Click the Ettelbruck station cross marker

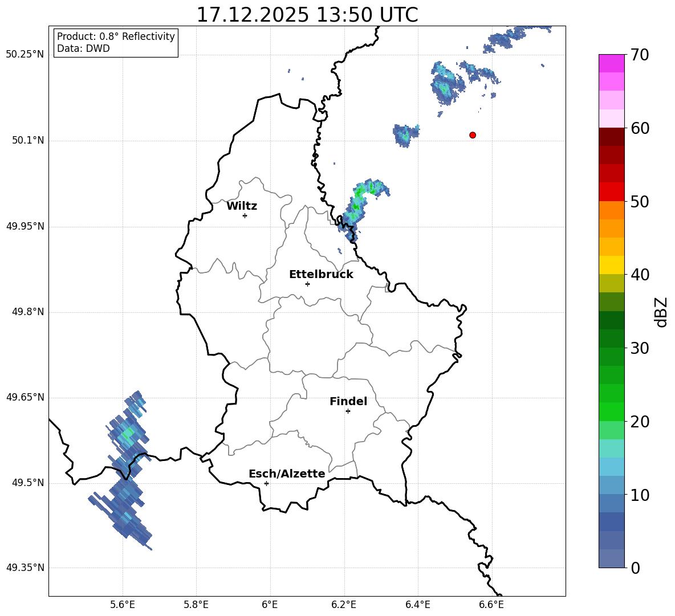[307, 284]
